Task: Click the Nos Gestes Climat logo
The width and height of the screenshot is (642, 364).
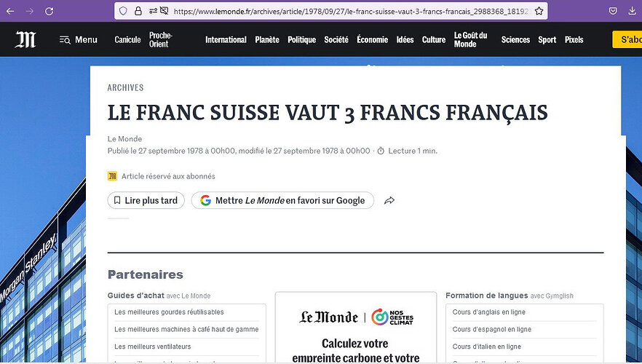Action: [392, 317]
